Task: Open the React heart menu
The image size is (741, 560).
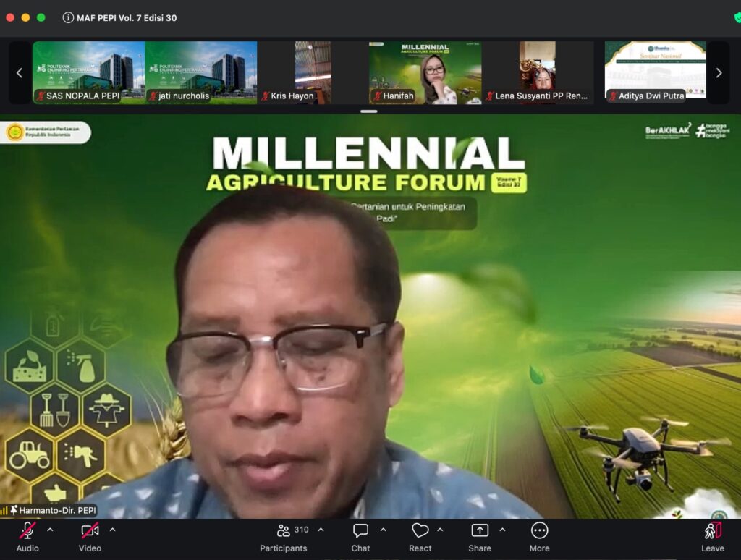Action: (x=420, y=537)
